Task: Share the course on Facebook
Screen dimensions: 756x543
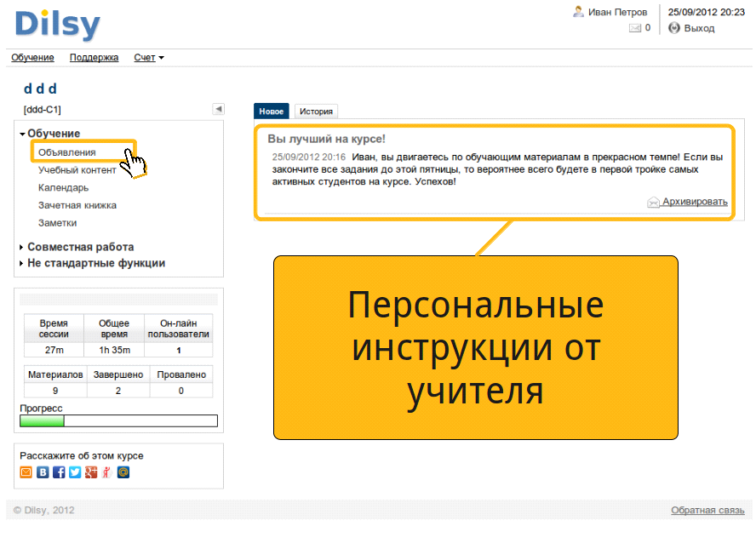Action: (x=59, y=472)
